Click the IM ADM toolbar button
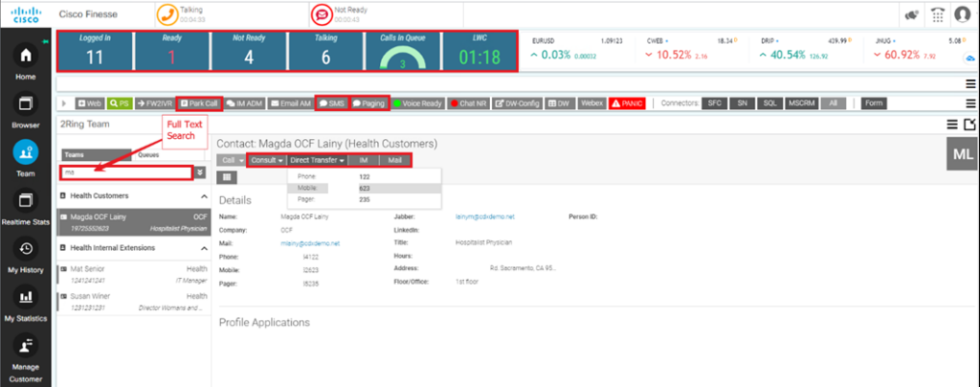 pyautogui.click(x=244, y=103)
